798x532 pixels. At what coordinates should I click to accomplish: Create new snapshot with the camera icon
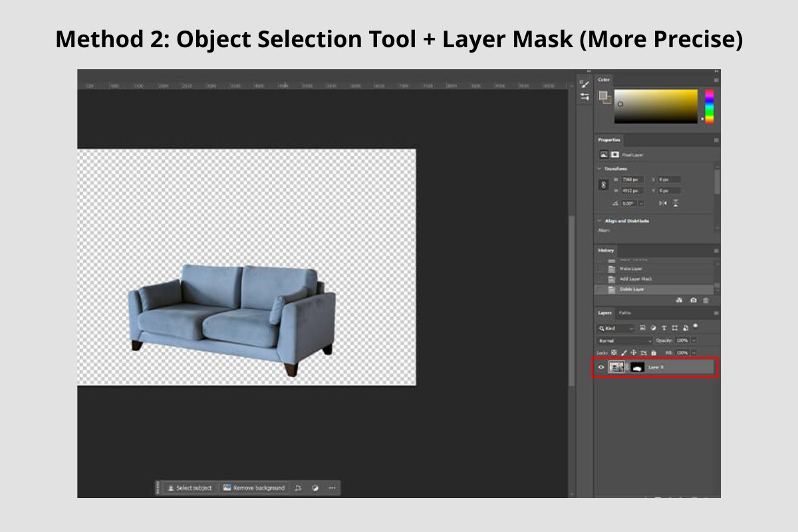click(694, 301)
